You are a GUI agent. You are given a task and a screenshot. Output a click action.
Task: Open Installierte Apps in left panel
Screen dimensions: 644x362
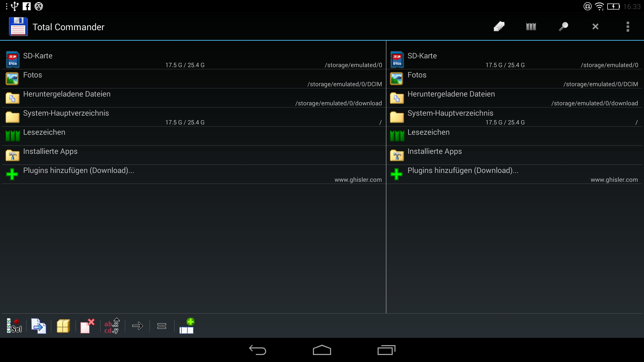click(x=194, y=155)
